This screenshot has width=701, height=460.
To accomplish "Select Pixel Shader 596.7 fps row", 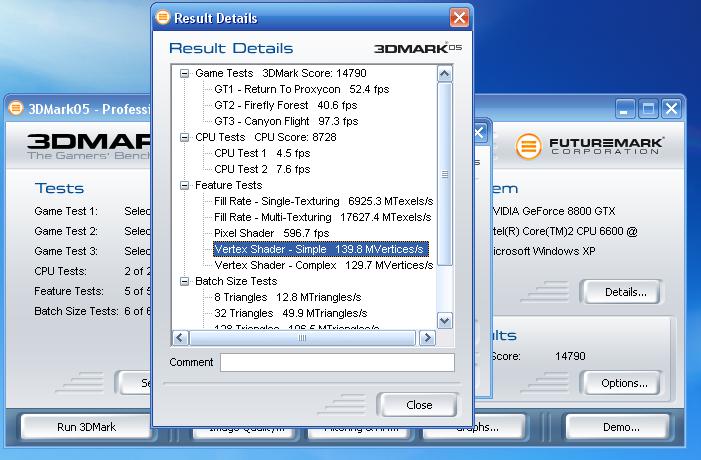I will coord(271,233).
